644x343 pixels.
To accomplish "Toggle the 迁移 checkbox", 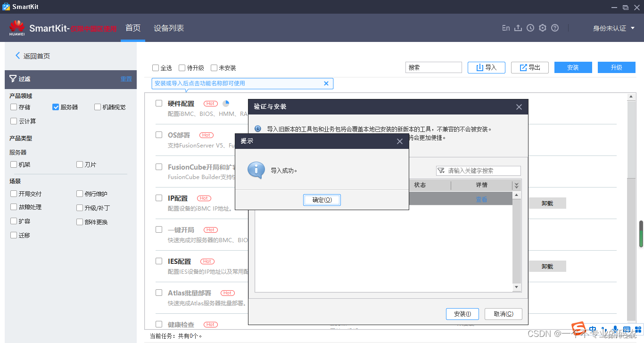I will [x=14, y=235].
